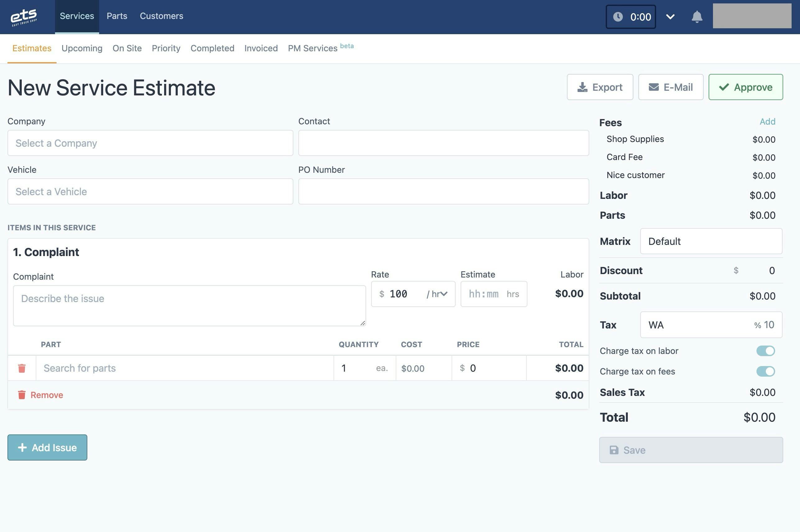Click the PO Number input field
This screenshot has width=800, height=532.
[443, 191]
